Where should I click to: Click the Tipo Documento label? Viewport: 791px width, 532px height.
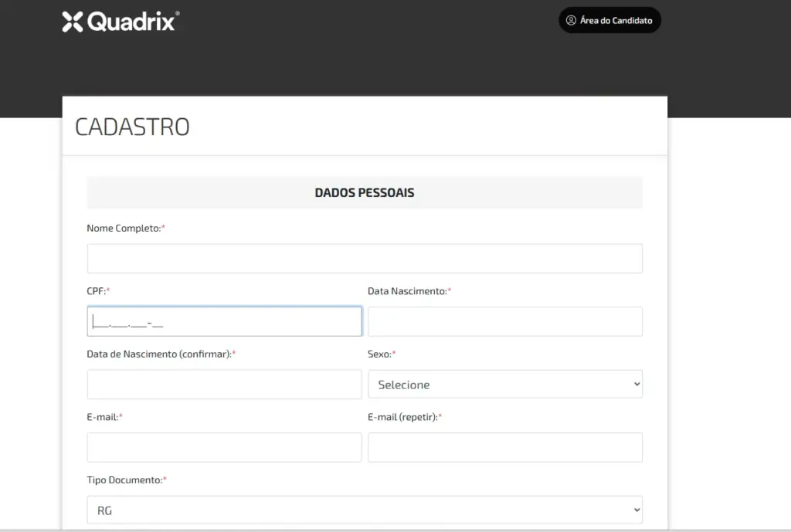tap(126, 480)
